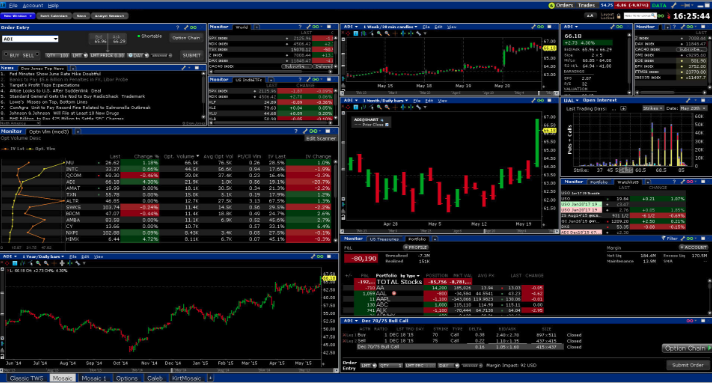Open the New Window dropdown button
This screenshot has height=383, width=712.
pyautogui.click(x=18, y=16)
